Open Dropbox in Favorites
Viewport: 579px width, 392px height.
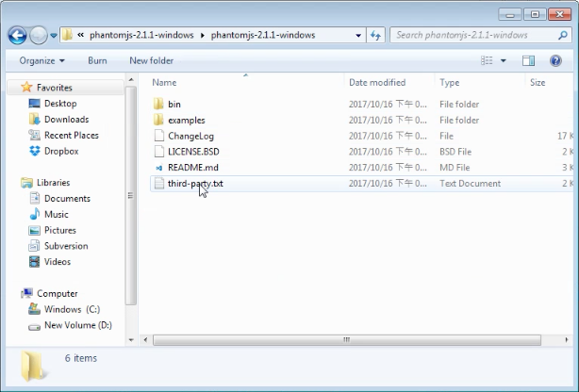pyautogui.click(x=61, y=151)
